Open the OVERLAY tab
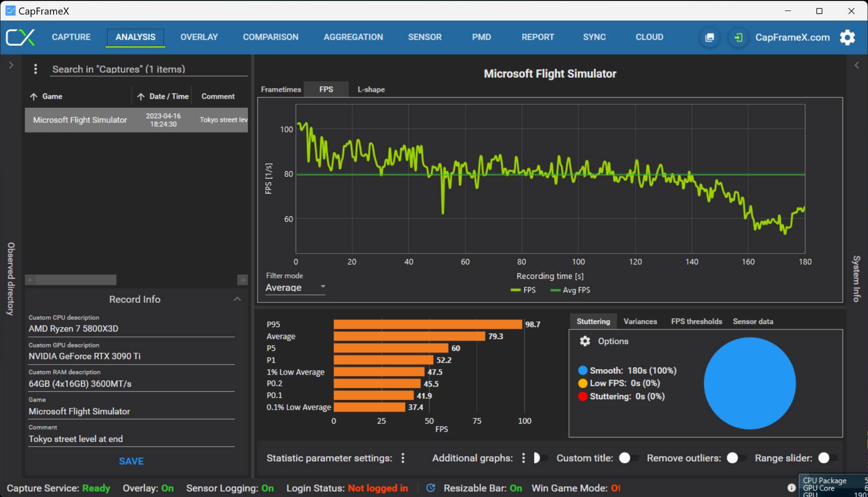This screenshot has height=497, width=868. (199, 37)
